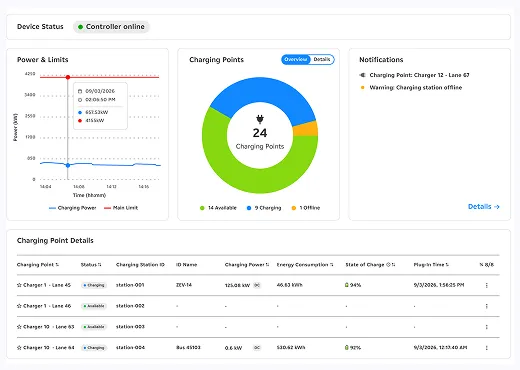The height and width of the screenshot is (370, 520).
Task: Click Available status badge for Lane 63
Action: point(94,327)
